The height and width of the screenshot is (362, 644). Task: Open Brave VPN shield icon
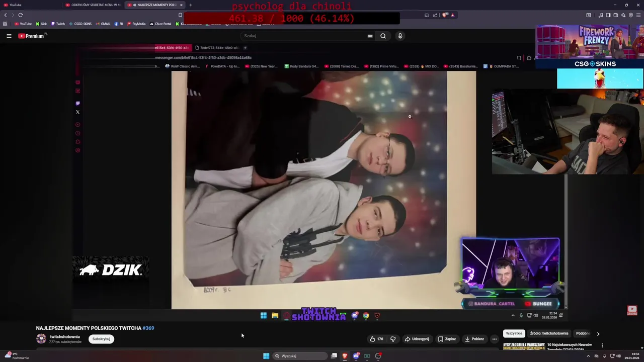(x=630, y=15)
